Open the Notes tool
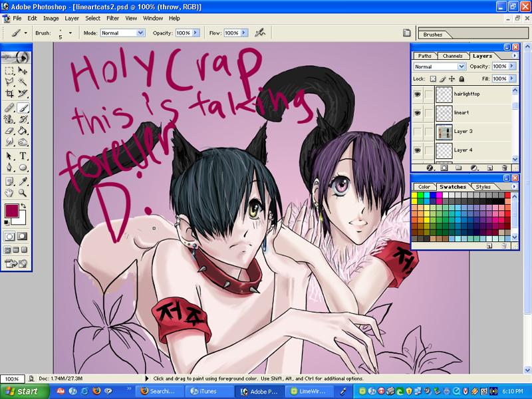Viewport: 532px width, 399px height. [x=9, y=182]
